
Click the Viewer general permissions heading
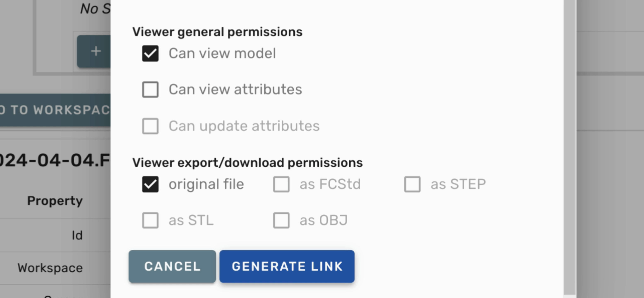[217, 32]
